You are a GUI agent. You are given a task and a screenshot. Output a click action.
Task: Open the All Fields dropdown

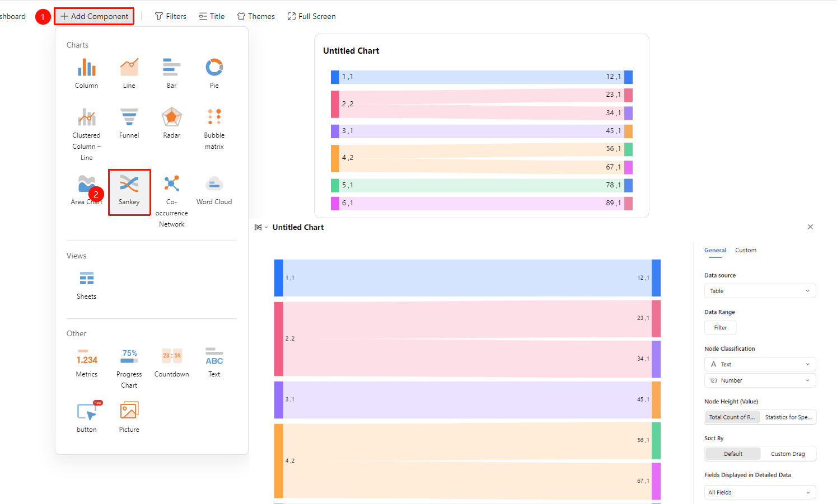coord(760,492)
